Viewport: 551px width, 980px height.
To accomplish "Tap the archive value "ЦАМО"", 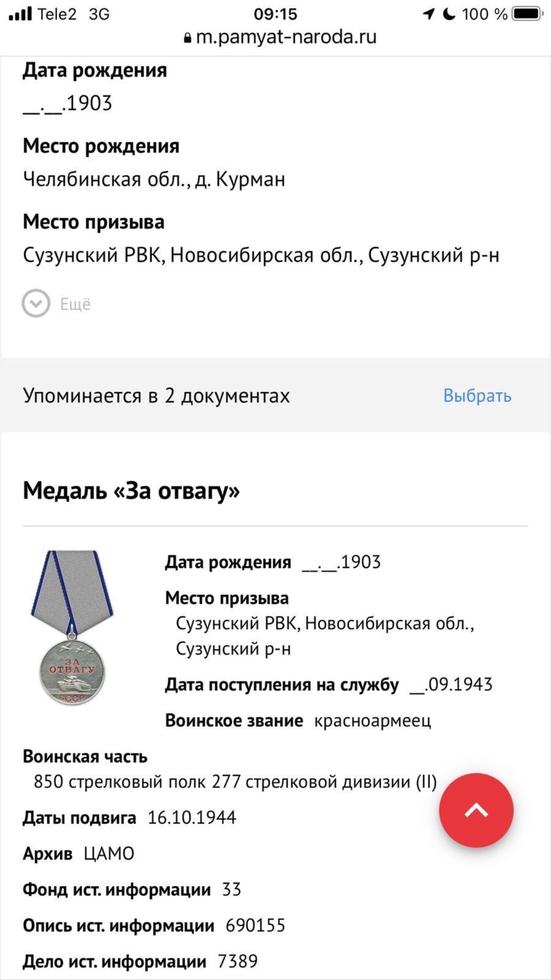I will [109, 853].
